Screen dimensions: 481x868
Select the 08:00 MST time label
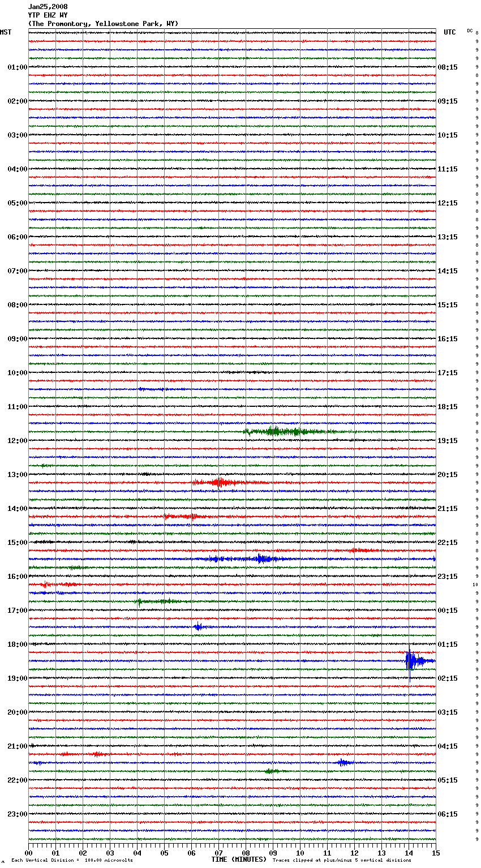18,305
